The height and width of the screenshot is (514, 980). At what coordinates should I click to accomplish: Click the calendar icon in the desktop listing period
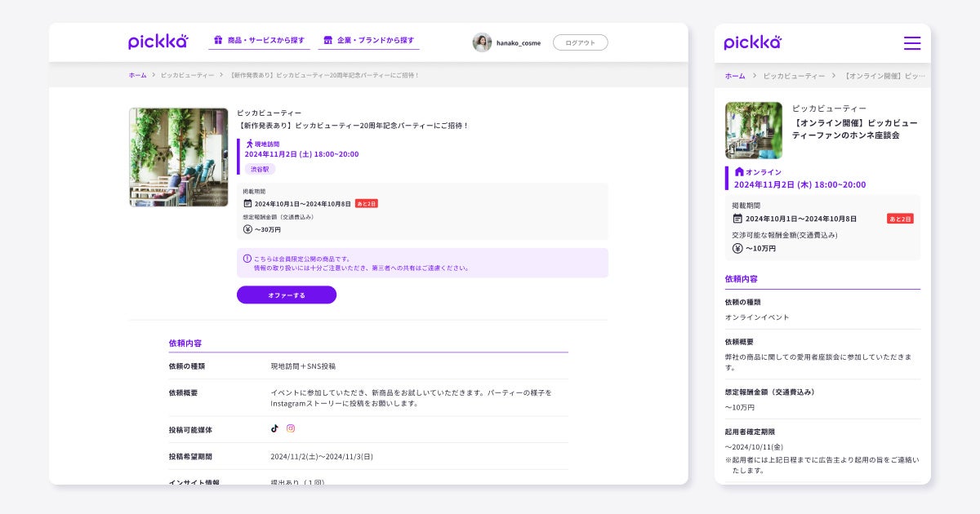point(247,203)
